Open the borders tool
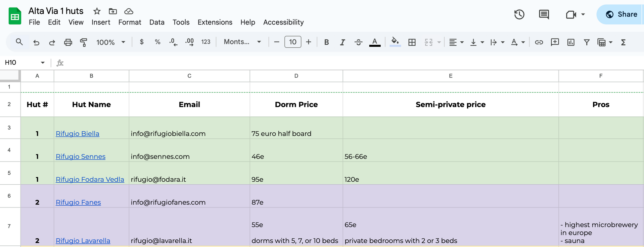Screen dimensions: 644x247 coord(412,42)
